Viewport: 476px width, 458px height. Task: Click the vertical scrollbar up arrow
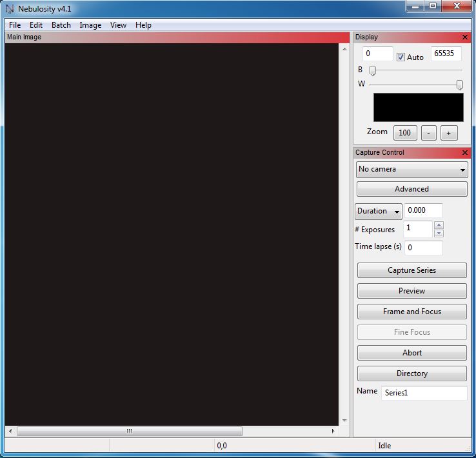344,49
